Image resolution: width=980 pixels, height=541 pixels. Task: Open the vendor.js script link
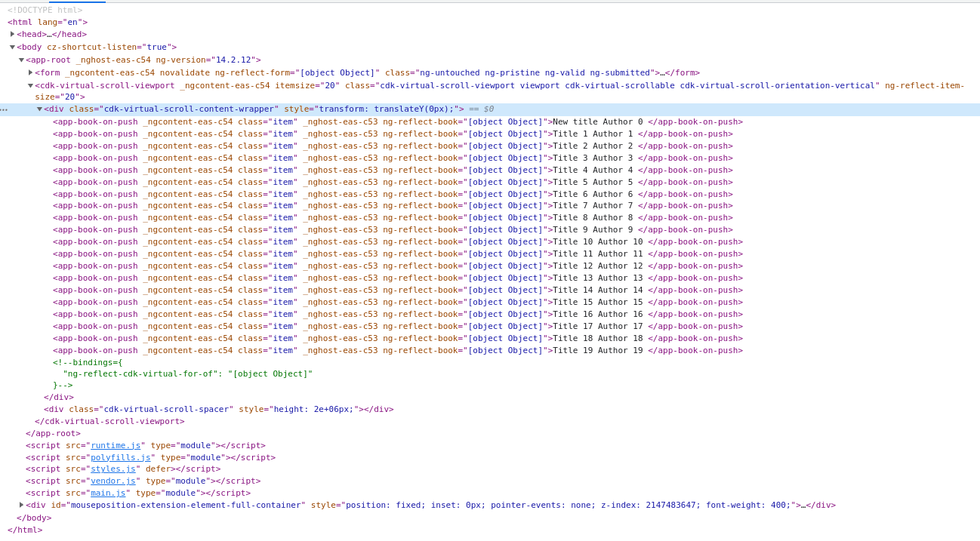point(113,481)
